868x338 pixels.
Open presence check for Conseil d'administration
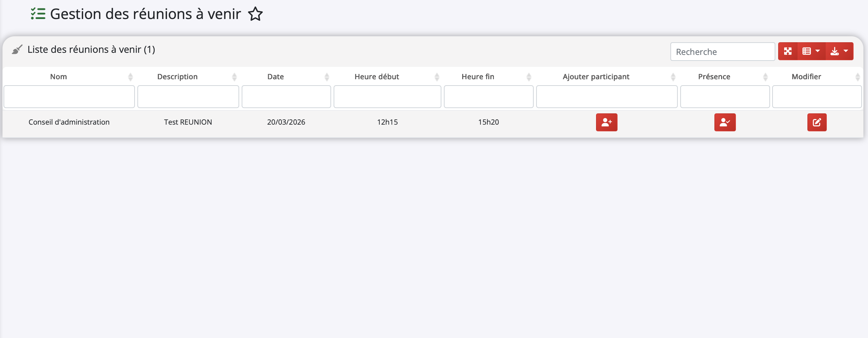pyautogui.click(x=725, y=122)
